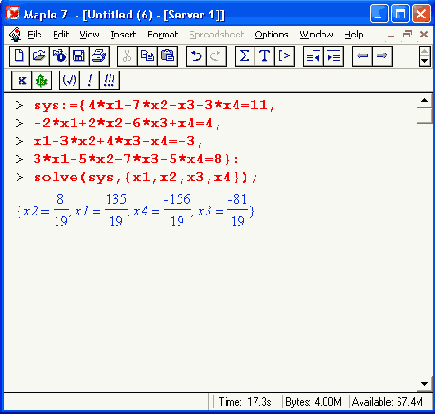This screenshot has height=414, width=435.
Task: Open the Format menu
Action: [x=163, y=34]
